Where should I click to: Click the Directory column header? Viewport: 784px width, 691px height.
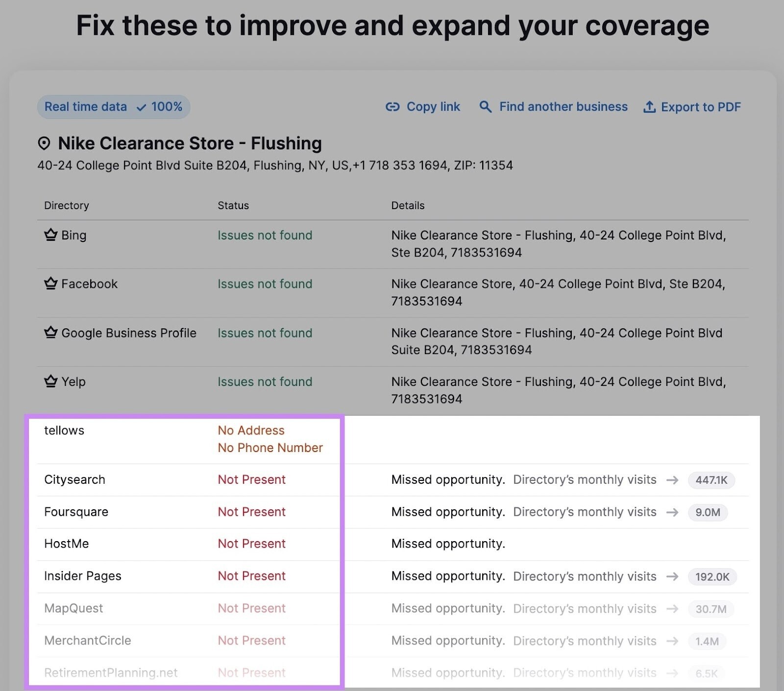tap(67, 206)
